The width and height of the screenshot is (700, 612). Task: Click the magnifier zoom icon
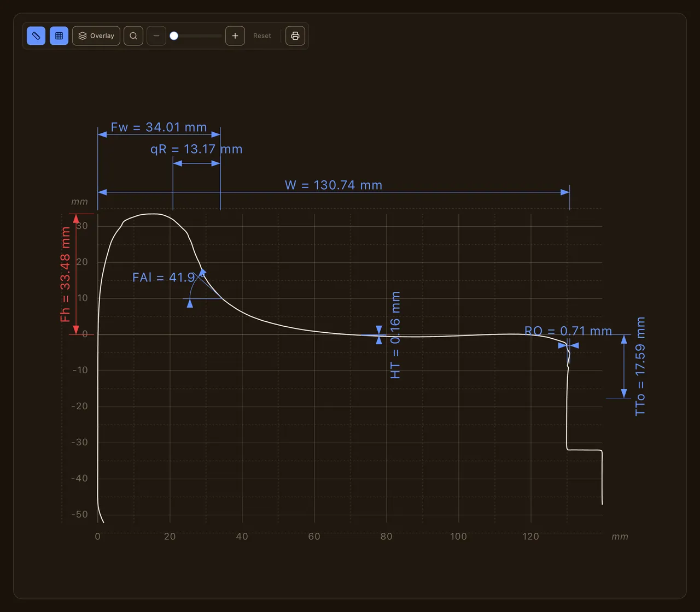coord(133,36)
